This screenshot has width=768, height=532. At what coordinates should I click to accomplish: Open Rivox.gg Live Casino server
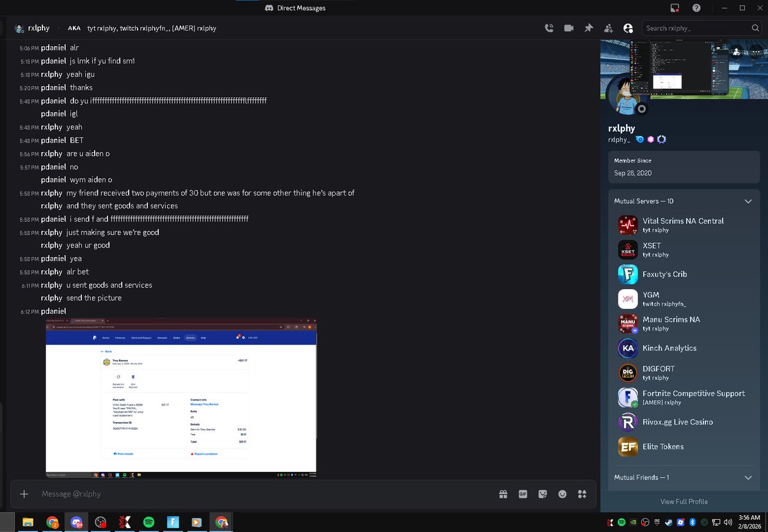[684, 422]
